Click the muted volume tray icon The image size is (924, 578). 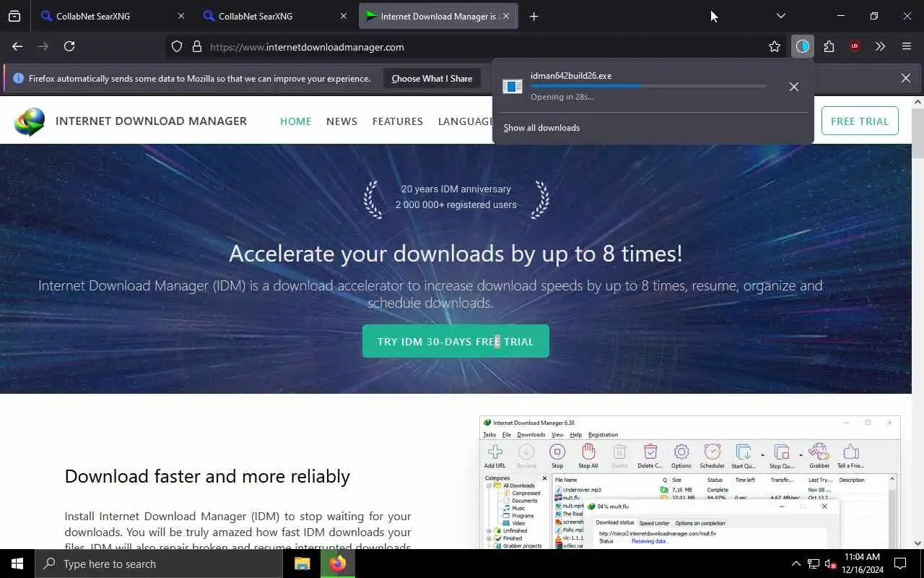click(x=831, y=564)
